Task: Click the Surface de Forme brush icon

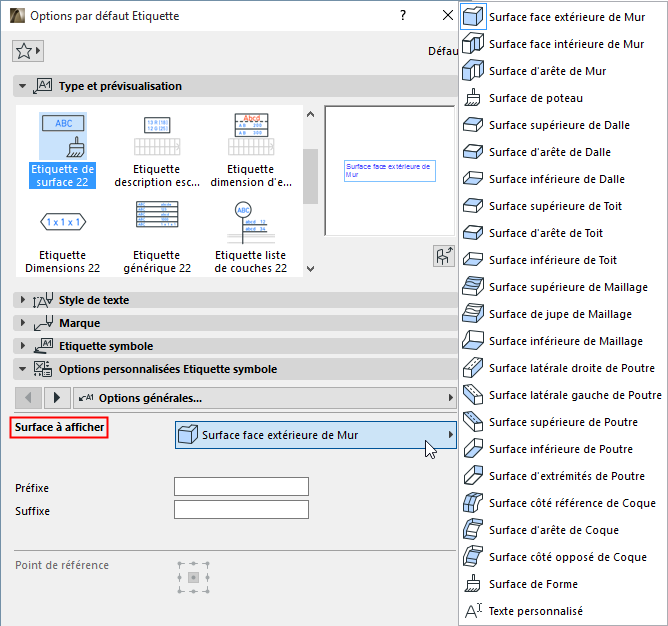Action: pos(472,583)
